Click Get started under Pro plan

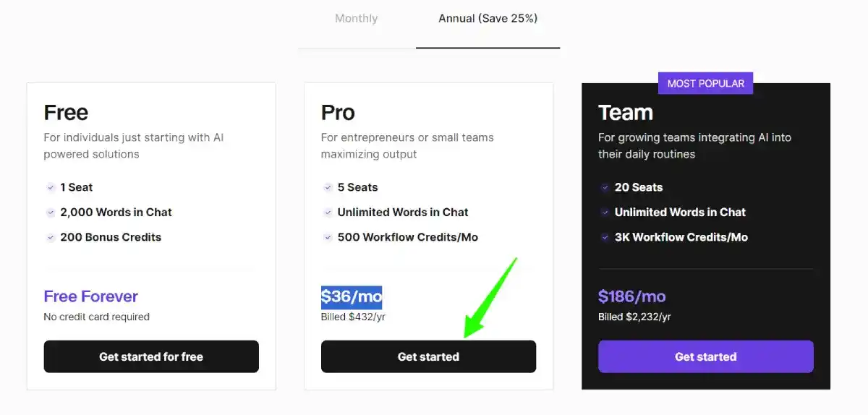pyautogui.click(x=428, y=356)
